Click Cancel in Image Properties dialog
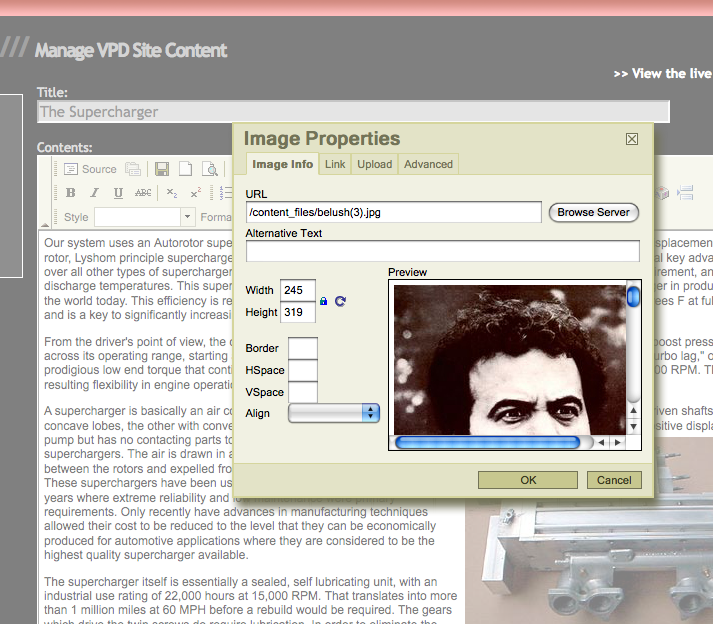 click(614, 480)
